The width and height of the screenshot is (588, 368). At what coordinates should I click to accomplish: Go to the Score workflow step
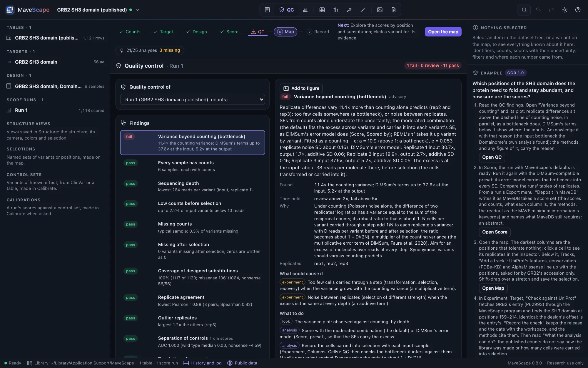229,32
